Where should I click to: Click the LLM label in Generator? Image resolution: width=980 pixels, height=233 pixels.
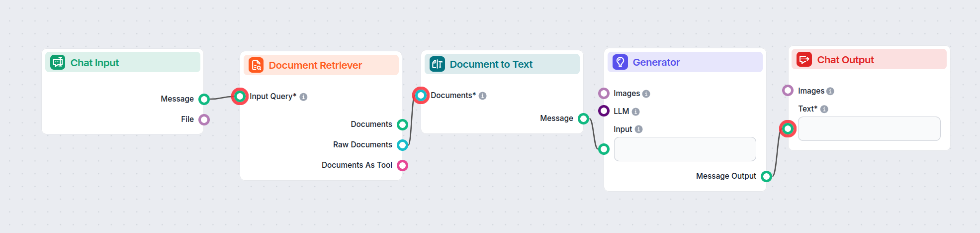(622, 111)
